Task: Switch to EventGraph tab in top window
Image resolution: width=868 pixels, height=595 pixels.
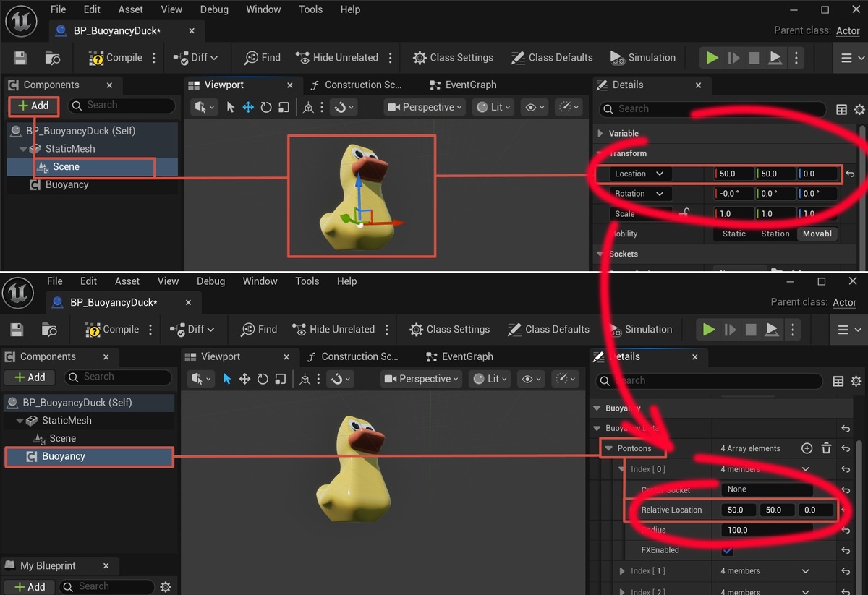Action: click(463, 85)
